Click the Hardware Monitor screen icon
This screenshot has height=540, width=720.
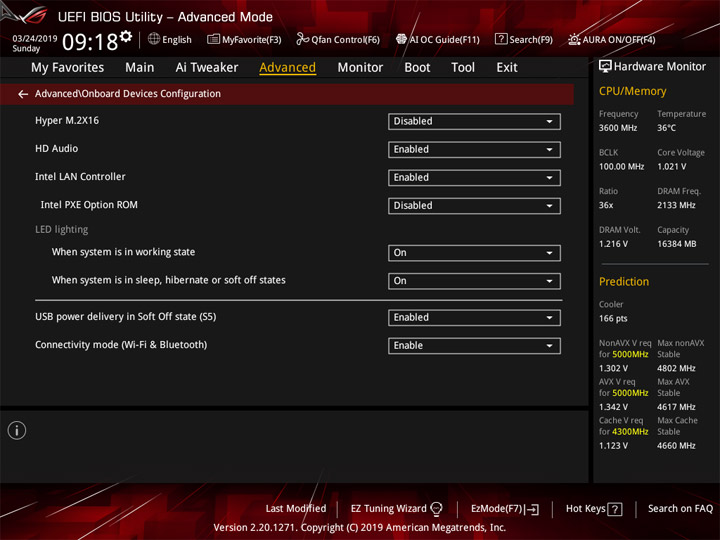tap(605, 67)
